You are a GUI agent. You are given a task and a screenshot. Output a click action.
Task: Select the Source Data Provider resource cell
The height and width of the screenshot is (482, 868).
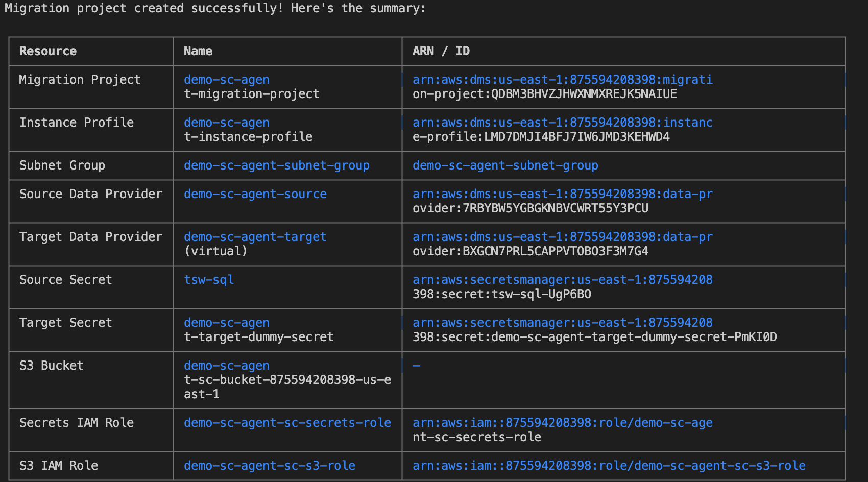[91, 194]
